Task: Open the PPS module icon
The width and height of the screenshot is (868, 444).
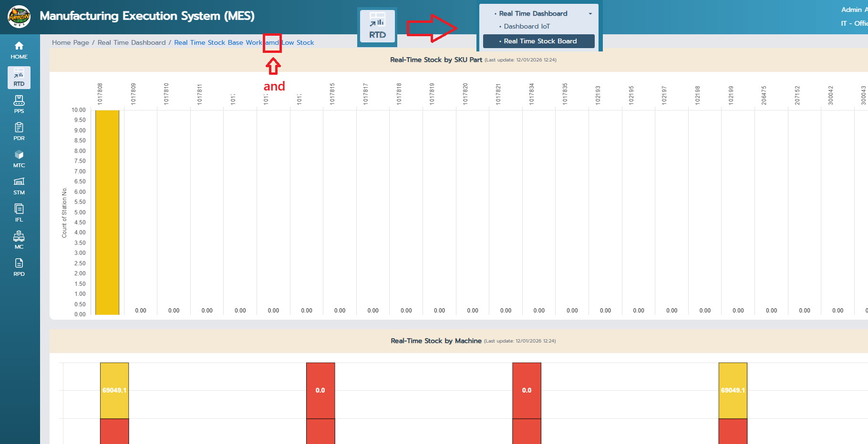Action: coord(19,104)
